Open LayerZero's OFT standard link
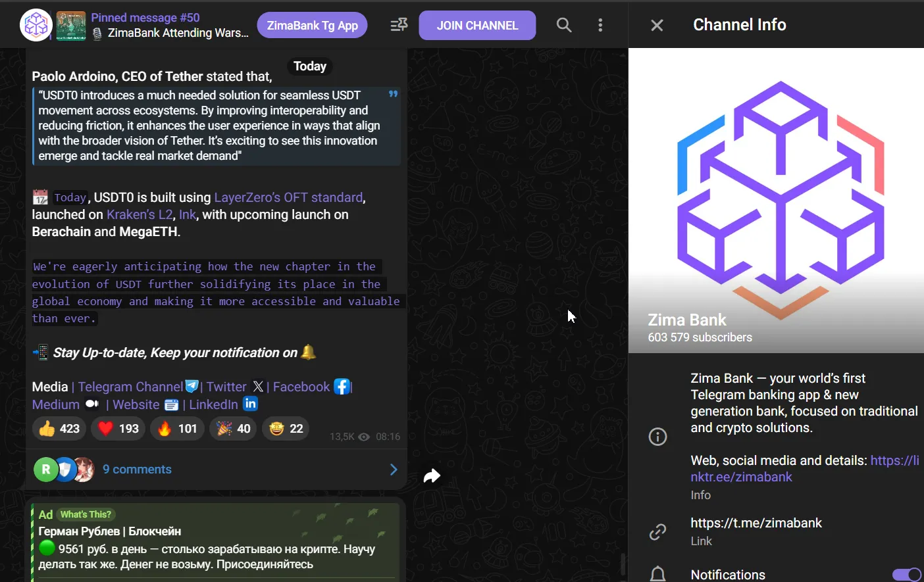This screenshot has width=924, height=582. click(x=288, y=197)
